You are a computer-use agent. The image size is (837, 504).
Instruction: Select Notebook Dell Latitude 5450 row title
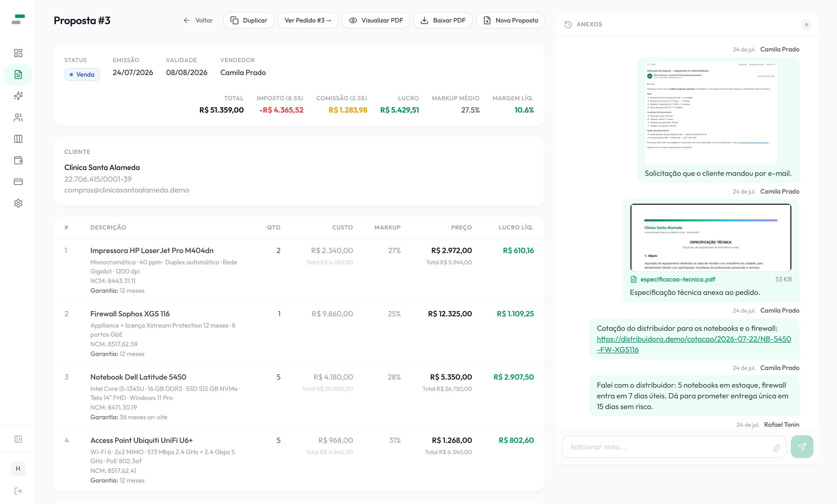click(x=138, y=377)
